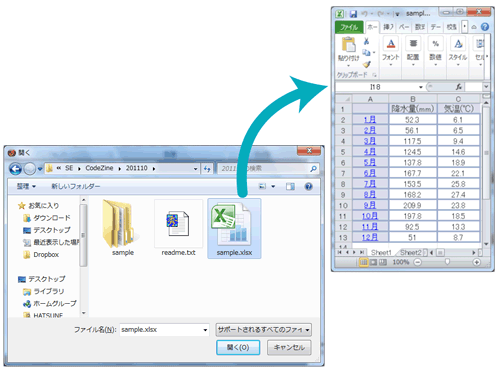Image resolution: width=500 pixels, height=372 pixels.
Task: Open the Font group icon
Action: pyautogui.click(x=391, y=44)
